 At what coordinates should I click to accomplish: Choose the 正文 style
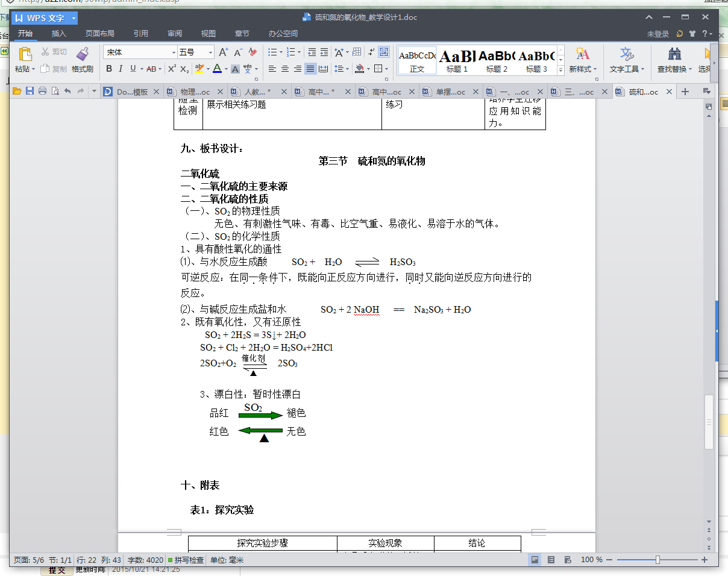click(417, 61)
